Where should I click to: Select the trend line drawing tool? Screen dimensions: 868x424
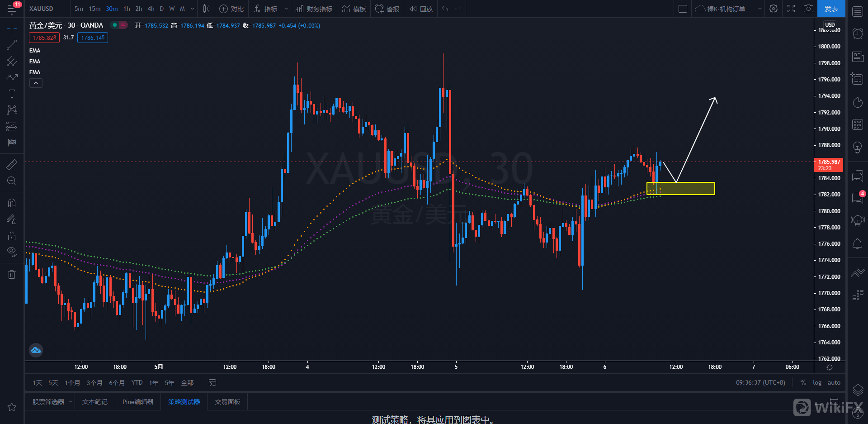click(x=12, y=45)
